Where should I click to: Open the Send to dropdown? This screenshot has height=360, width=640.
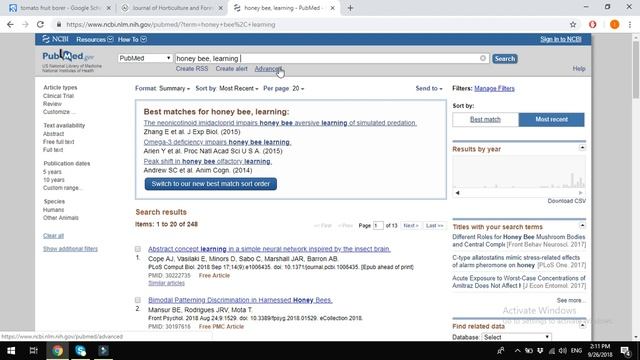pos(429,88)
